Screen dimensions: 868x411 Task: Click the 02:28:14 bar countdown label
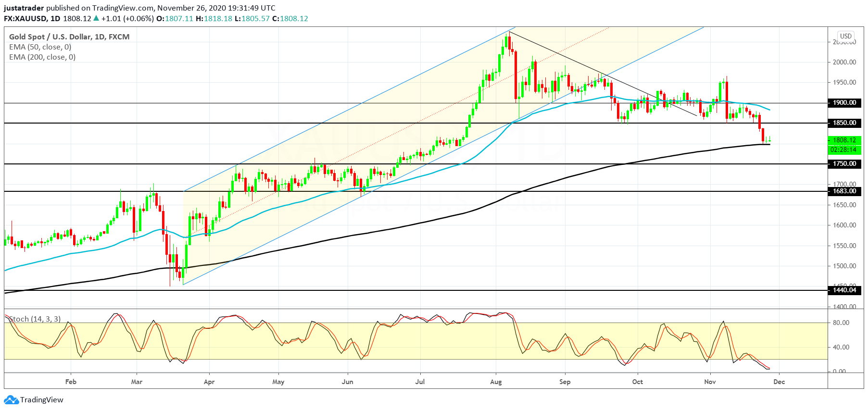tap(844, 149)
